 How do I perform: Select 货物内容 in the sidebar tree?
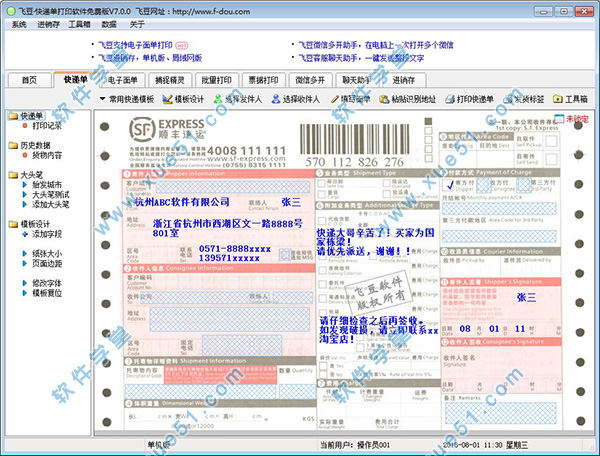(x=47, y=155)
